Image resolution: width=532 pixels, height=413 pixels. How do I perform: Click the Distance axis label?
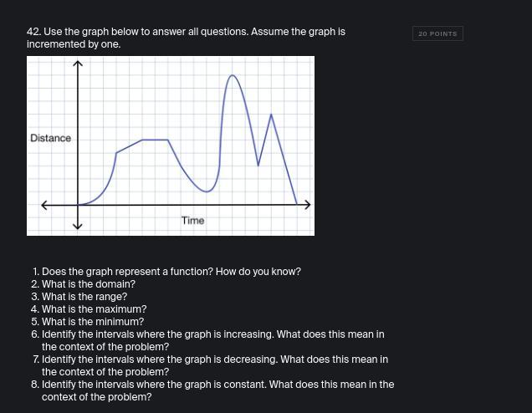[x=50, y=138]
